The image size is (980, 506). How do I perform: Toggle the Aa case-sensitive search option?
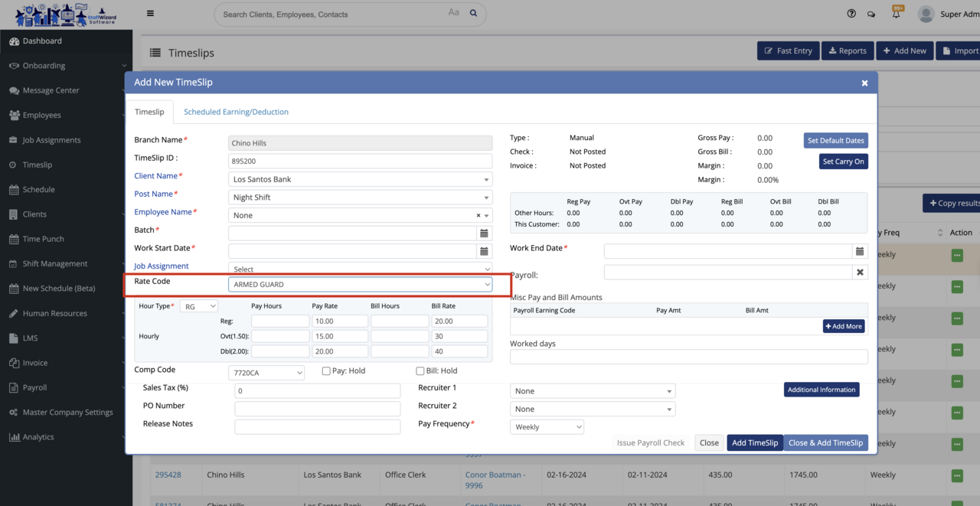click(x=453, y=13)
